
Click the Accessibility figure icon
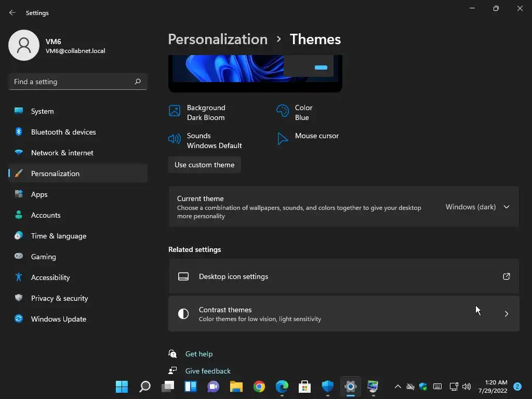(x=19, y=277)
